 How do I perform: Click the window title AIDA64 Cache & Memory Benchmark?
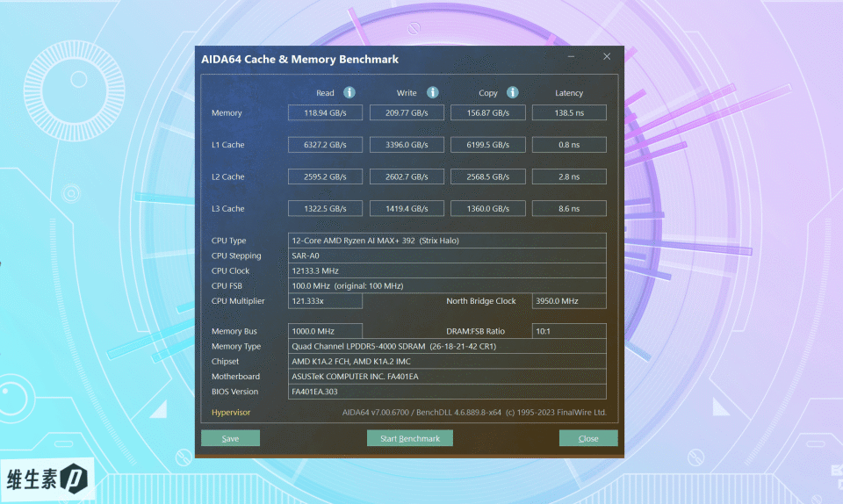[300, 59]
